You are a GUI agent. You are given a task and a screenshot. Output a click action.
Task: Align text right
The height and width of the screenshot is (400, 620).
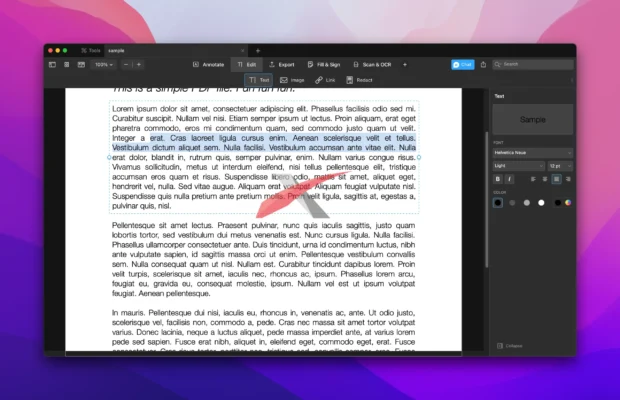(x=568, y=179)
